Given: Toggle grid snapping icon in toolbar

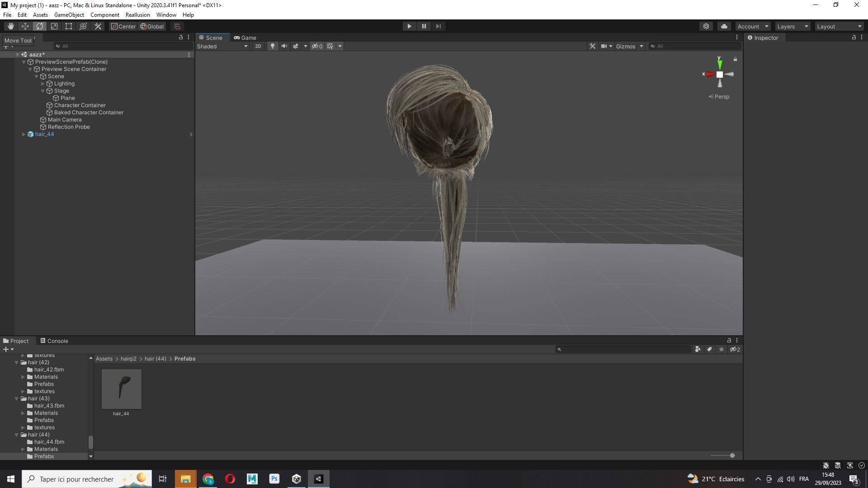Looking at the screenshot, I should tap(177, 26).
